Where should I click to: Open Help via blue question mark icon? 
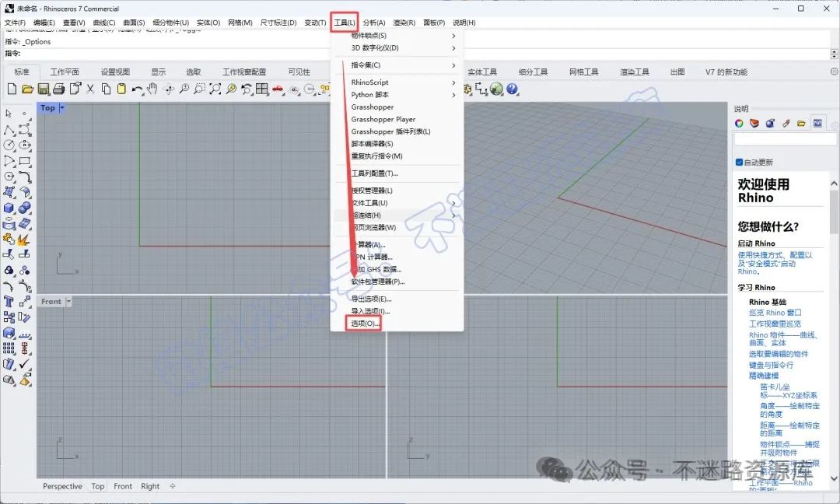click(512, 89)
